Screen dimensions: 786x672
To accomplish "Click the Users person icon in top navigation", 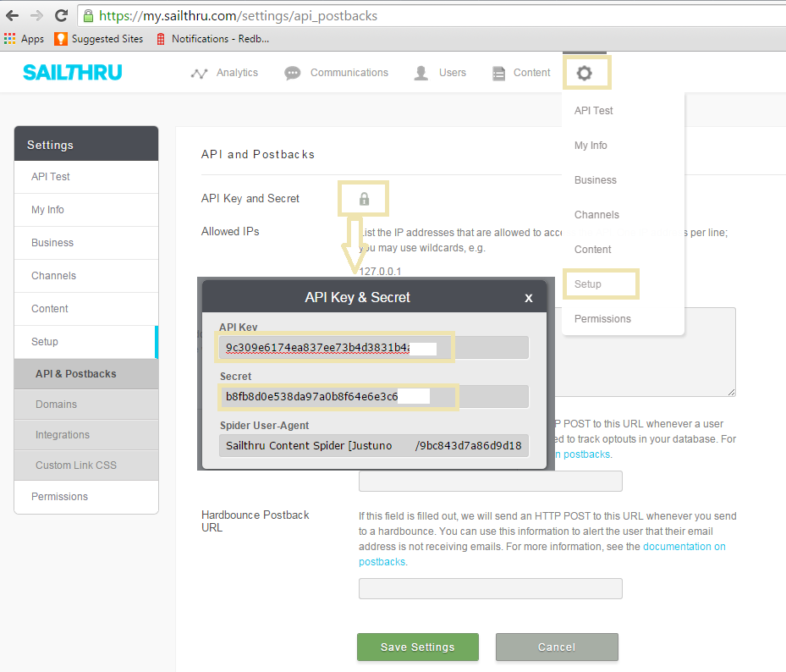I will [420, 73].
